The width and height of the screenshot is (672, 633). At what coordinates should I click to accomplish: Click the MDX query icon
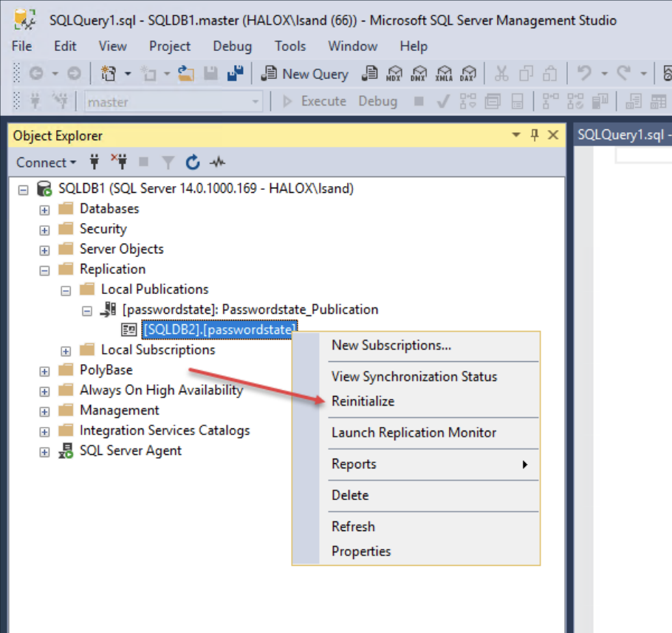pyautogui.click(x=394, y=74)
